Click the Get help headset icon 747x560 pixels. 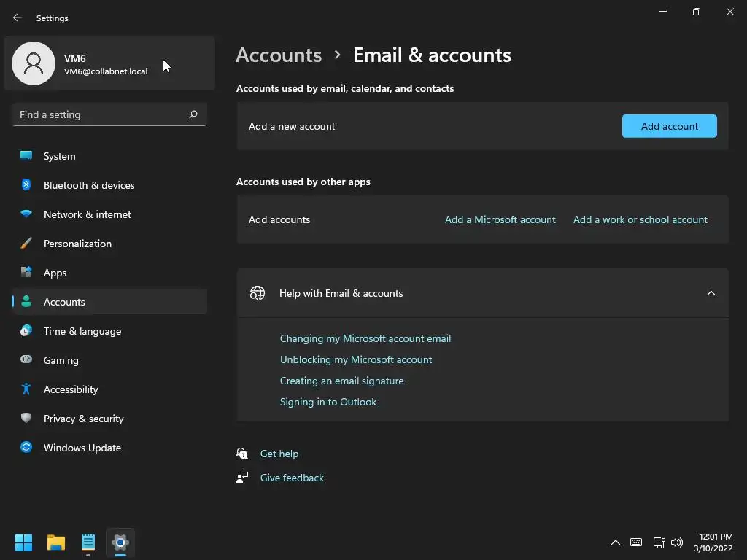point(242,454)
